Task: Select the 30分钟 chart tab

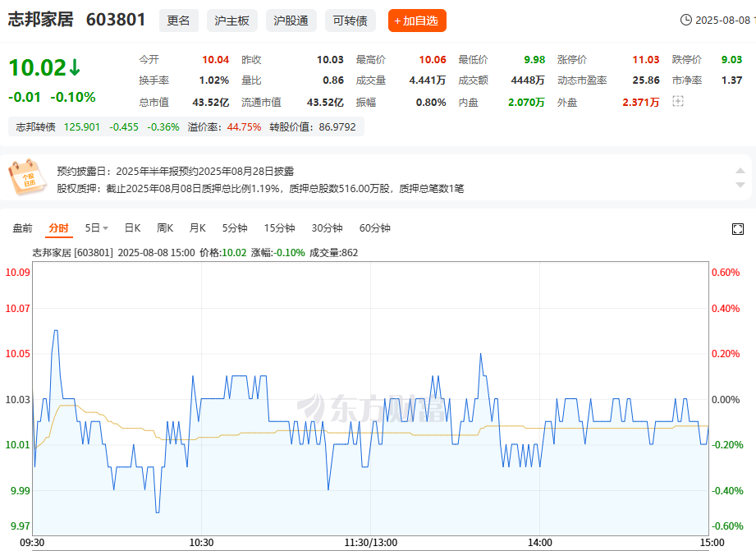Action: (x=327, y=227)
